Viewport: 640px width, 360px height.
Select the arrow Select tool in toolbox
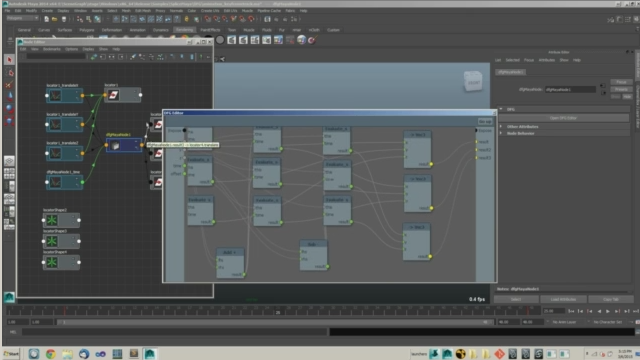(x=9, y=60)
